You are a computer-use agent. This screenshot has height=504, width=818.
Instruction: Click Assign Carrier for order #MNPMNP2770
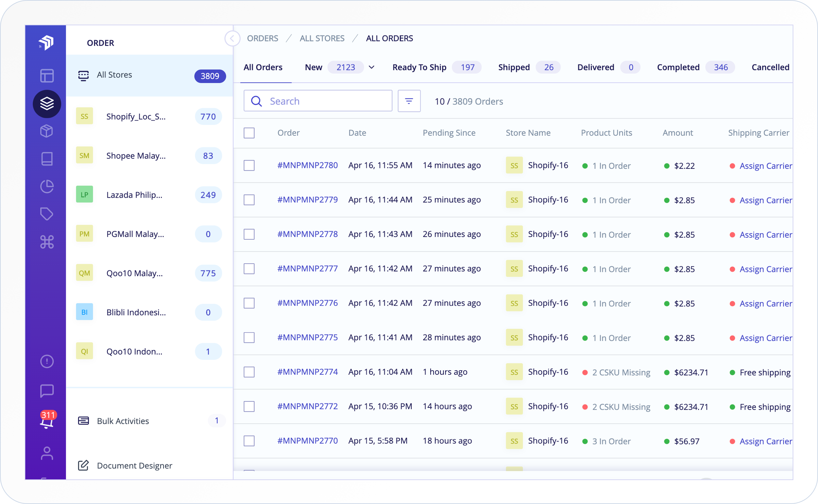click(x=765, y=441)
